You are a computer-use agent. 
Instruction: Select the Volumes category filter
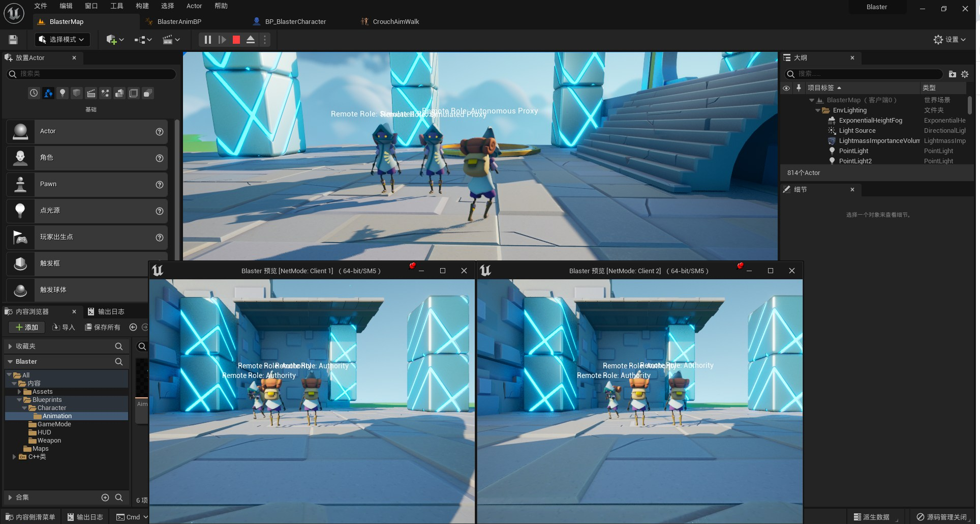pos(134,93)
